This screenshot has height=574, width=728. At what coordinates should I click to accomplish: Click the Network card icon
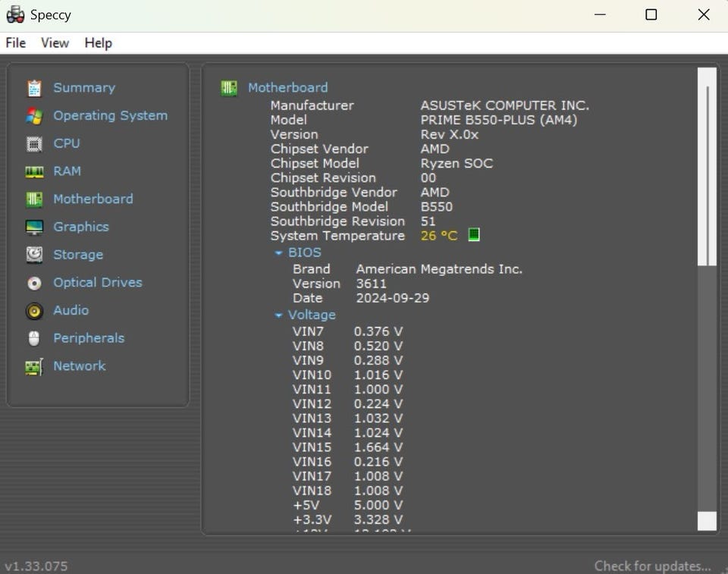pos(34,367)
